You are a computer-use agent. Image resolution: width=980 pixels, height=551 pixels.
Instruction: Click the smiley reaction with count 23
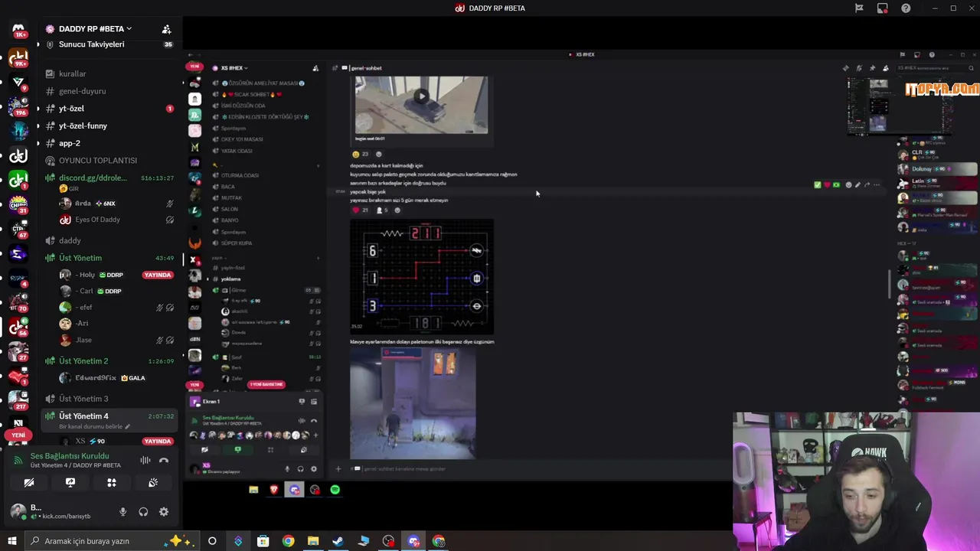click(x=361, y=154)
